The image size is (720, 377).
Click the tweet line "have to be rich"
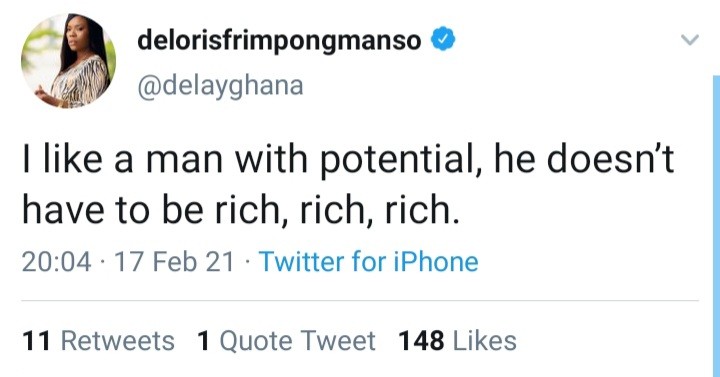241,210
